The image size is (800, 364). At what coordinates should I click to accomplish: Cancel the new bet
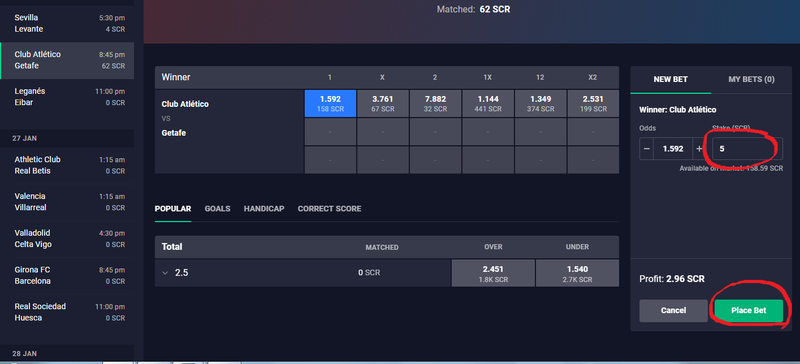(673, 310)
